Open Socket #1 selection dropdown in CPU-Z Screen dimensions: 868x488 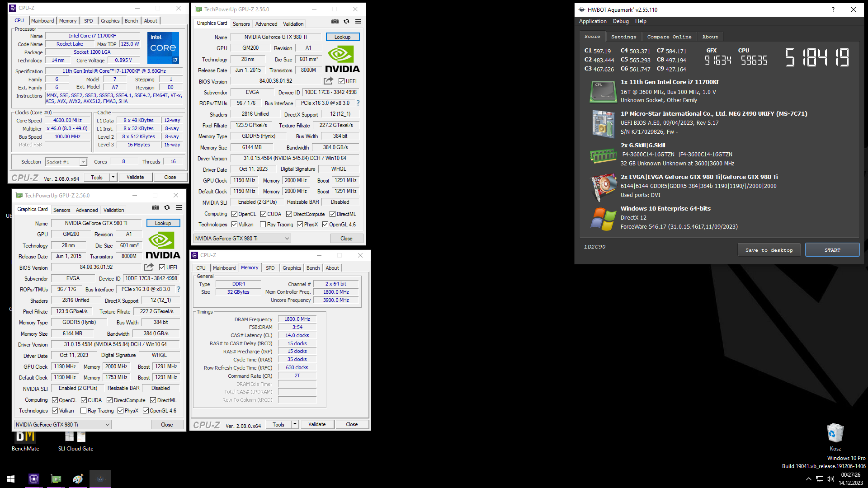click(x=66, y=162)
